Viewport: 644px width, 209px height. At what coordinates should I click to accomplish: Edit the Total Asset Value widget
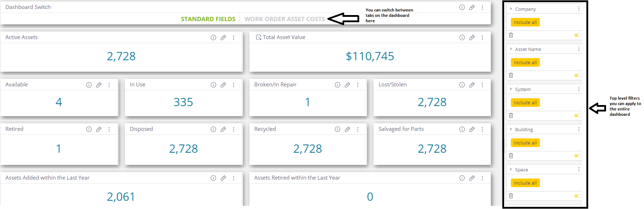(x=472, y=37)
